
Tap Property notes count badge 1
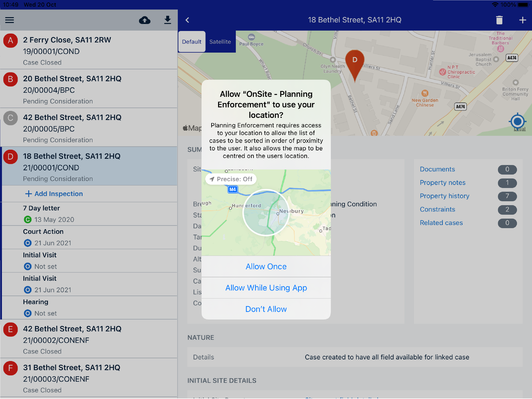pos(507,183)
